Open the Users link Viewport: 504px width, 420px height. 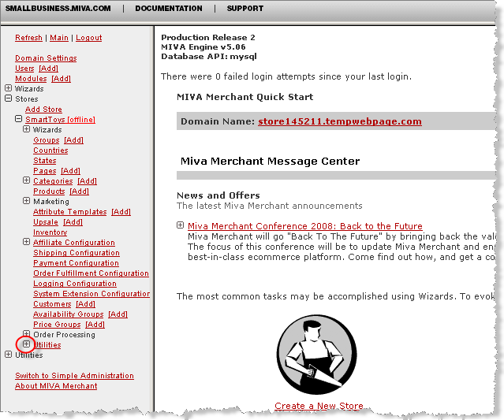click(24, 69)
